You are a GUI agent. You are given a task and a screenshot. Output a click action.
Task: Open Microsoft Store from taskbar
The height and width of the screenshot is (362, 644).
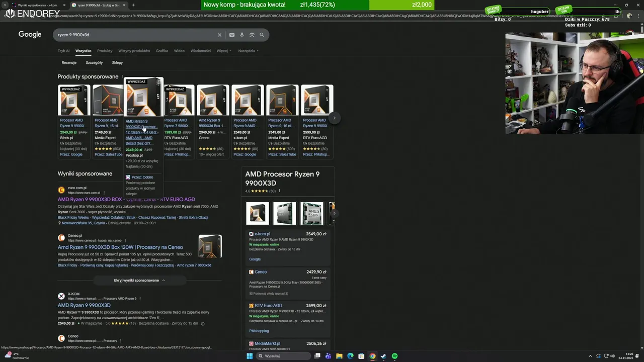pos(361,356)
